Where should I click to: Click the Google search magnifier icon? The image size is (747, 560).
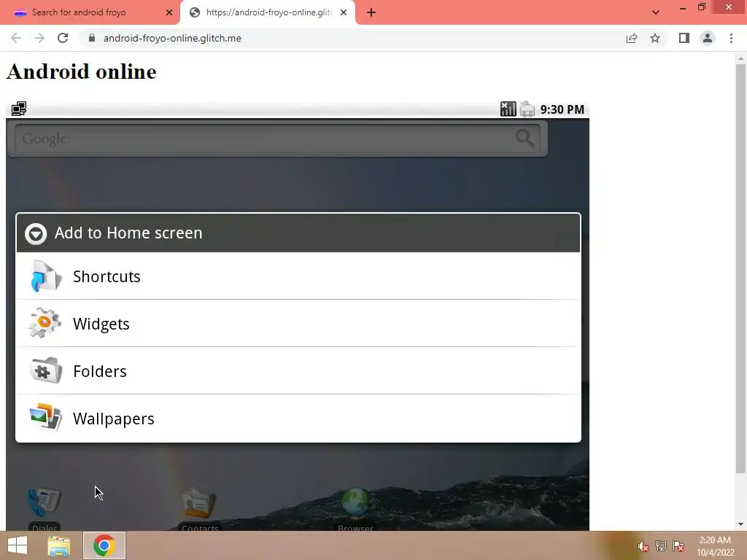525,138
